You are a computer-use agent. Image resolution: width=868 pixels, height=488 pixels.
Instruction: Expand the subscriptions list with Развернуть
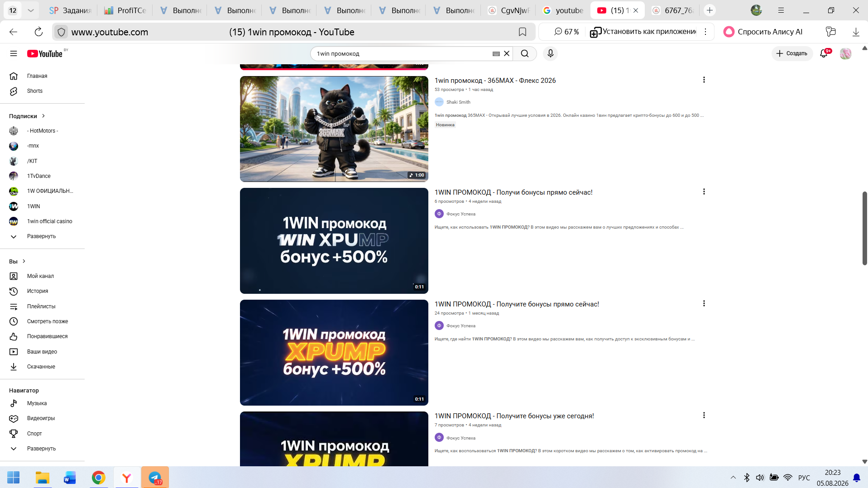pyautogui.click(x=42, y=236)
